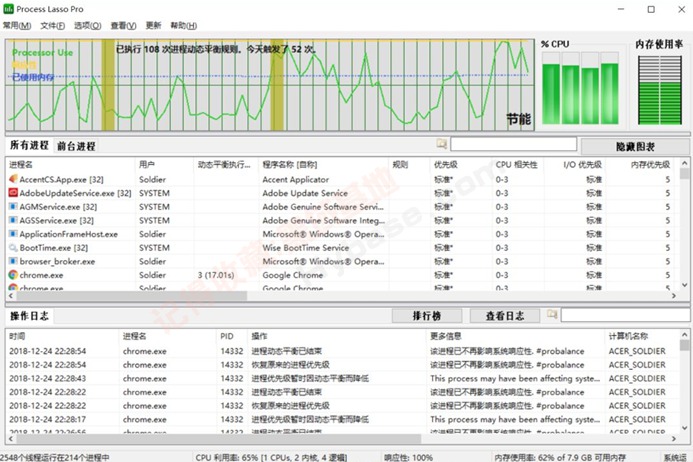This screenshot has height=462, width=693.
Task: Focus the process list search field
Action: (x=514, y=144)
